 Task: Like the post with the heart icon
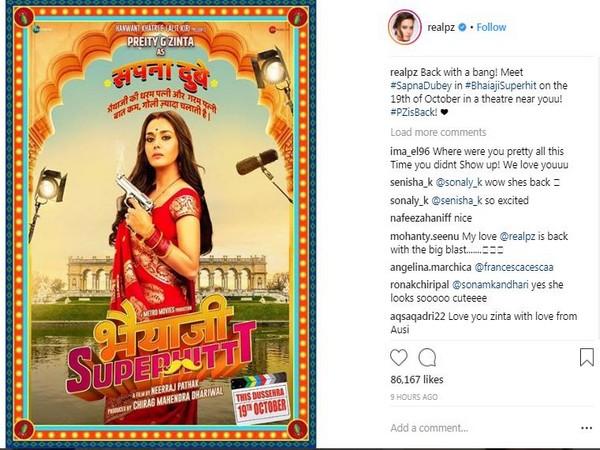click(398, 358)
